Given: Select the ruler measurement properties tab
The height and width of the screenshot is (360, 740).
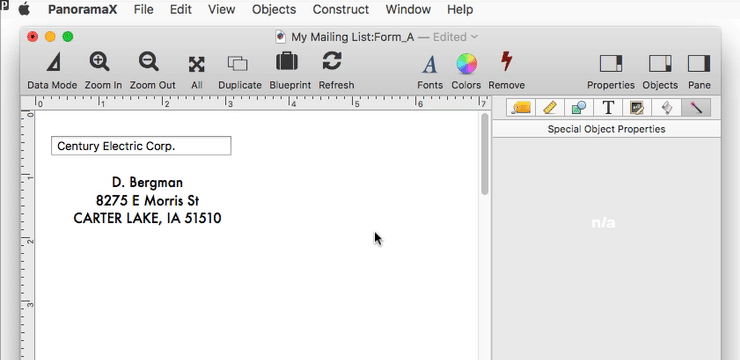Looking at the screenshot, I should [x=550, y=108].
